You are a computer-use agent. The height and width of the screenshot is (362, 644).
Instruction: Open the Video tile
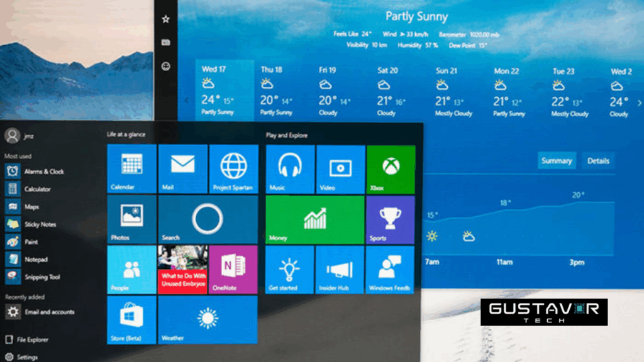[x=340, y=169]
